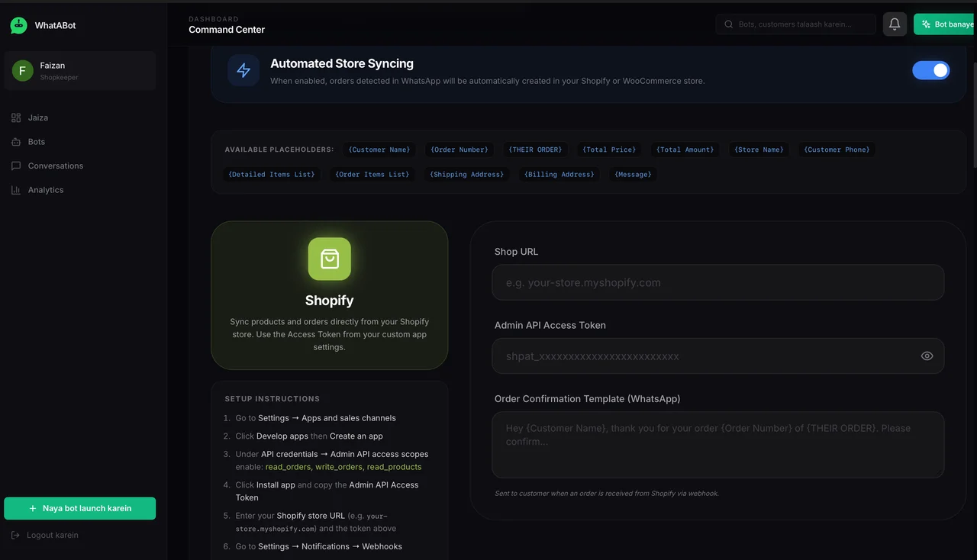This screenshot has width=977, height=560.
Task: Launch a new bot with Naya bot launch karein
Action: pos(80,508)
